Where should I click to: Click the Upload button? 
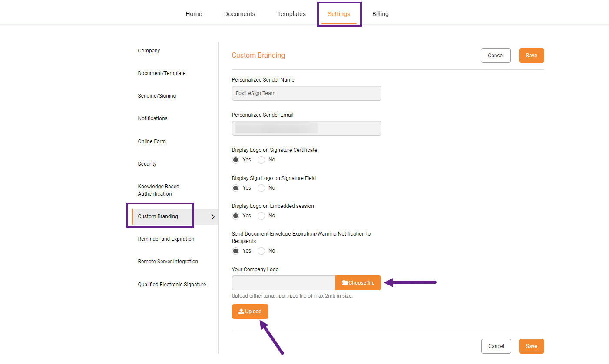(x=250, y=312)
